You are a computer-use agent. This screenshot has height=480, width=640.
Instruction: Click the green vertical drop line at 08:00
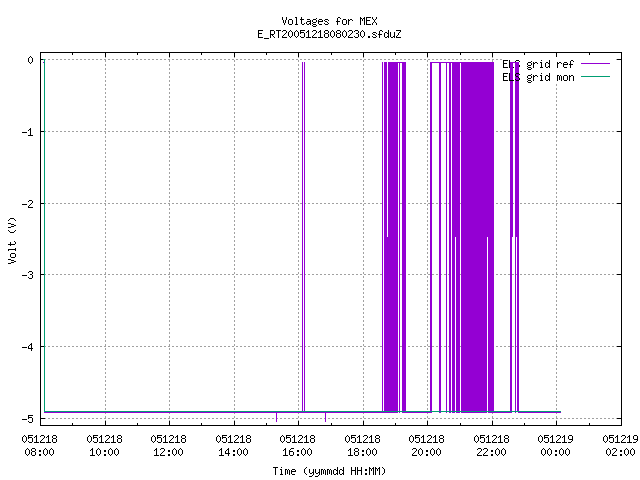[44, 236]
